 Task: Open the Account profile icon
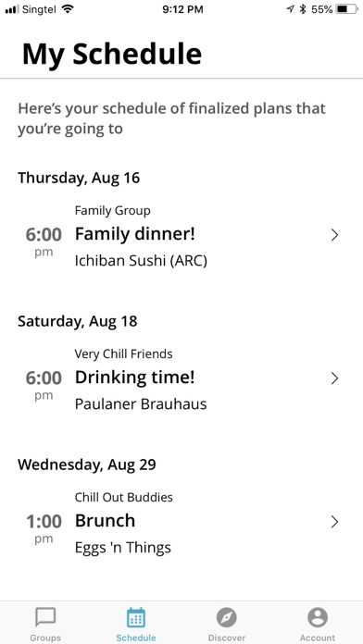[x=318, y=618]
